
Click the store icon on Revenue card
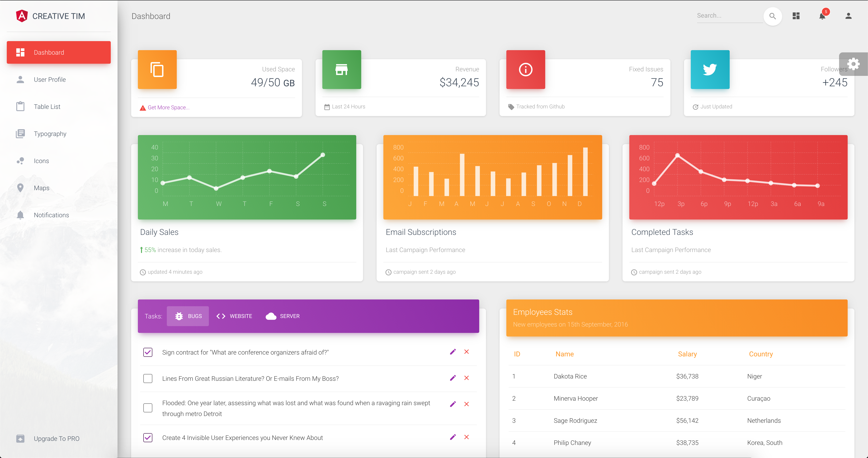[x=342, y=70]
